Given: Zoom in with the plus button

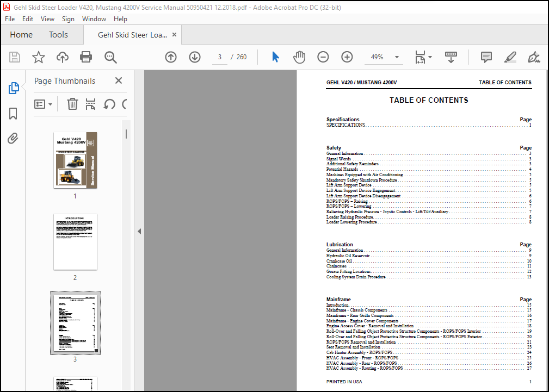Looking at the screenshot, I should pyautogui.click(x=347, y=57).
